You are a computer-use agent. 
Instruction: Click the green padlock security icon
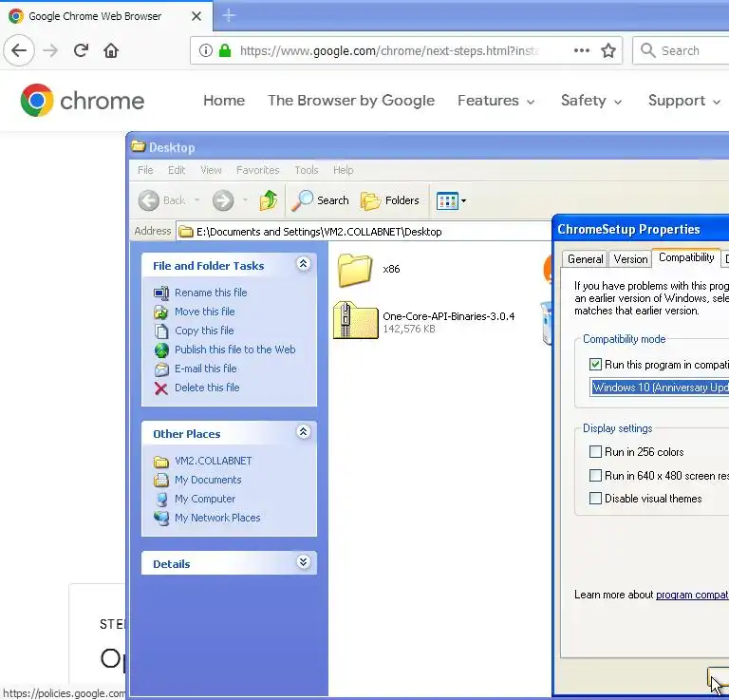225,50
